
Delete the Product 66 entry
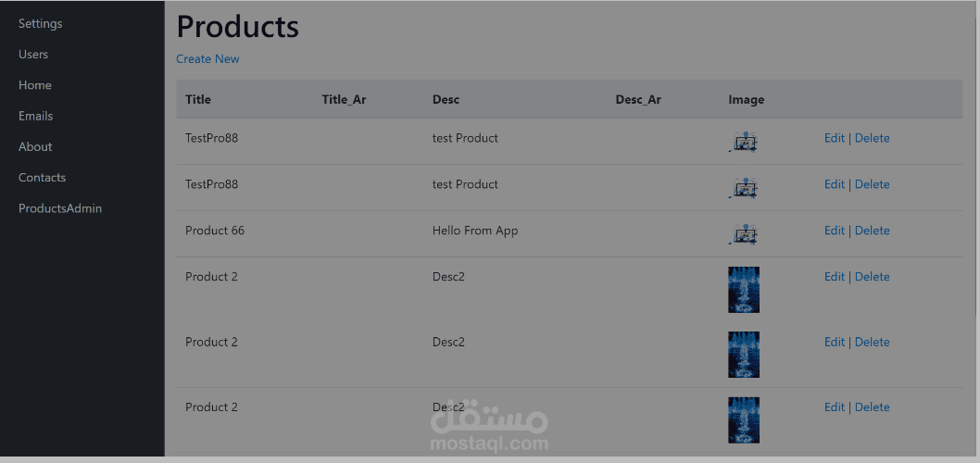tap(872, 231)
